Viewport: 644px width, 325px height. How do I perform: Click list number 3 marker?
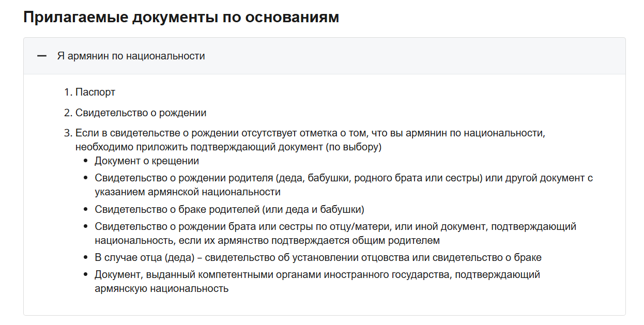pos(67,133)
